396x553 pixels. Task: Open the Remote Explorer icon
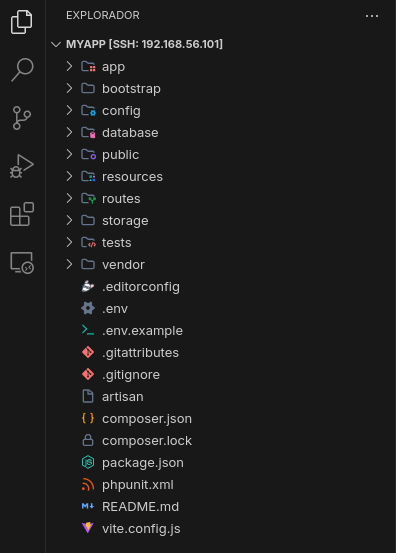coord(22,263)
